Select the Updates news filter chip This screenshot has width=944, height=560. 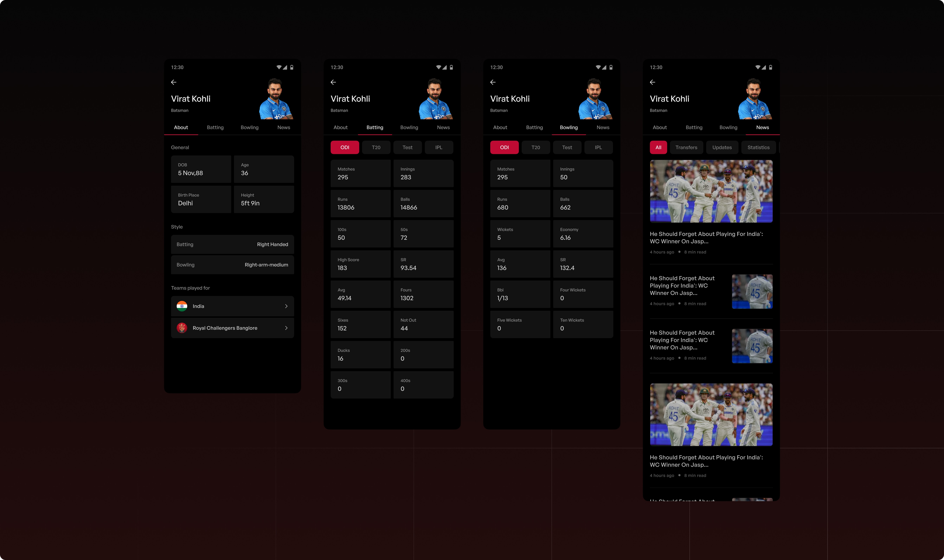[722, 148]
